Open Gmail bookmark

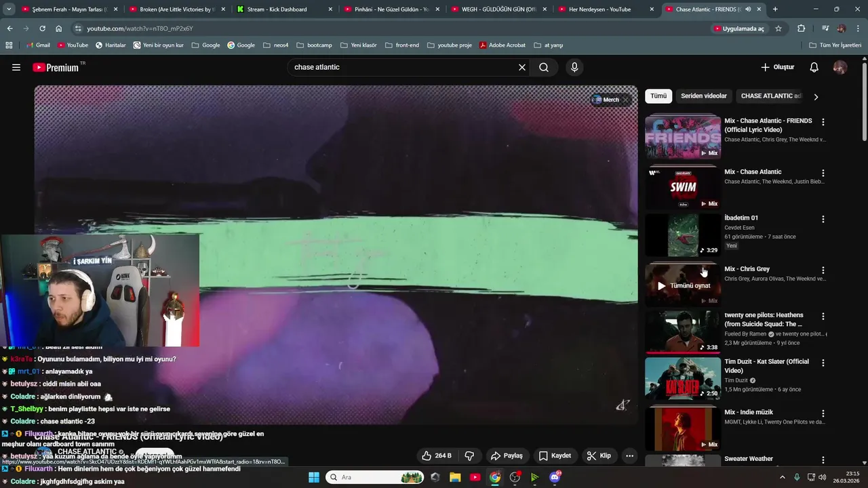[38, 45]
